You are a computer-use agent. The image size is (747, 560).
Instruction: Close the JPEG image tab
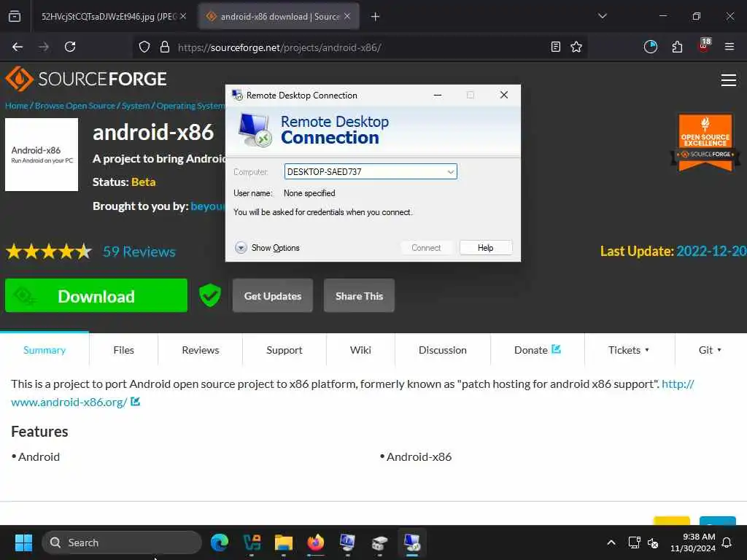[183, 16]
